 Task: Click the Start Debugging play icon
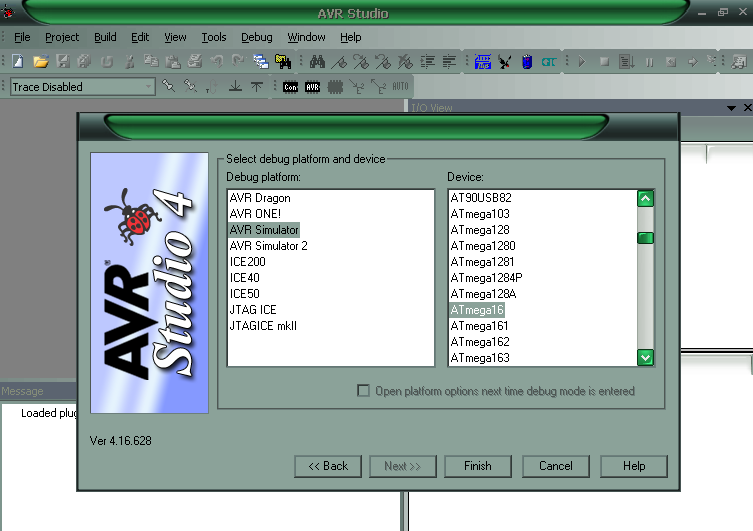(582, 61)
